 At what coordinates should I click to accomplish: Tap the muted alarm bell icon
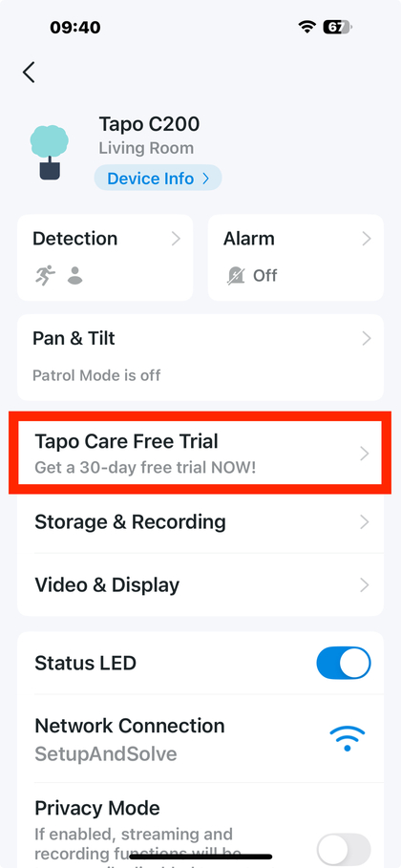pyautogui.click(x=236, y=275)
